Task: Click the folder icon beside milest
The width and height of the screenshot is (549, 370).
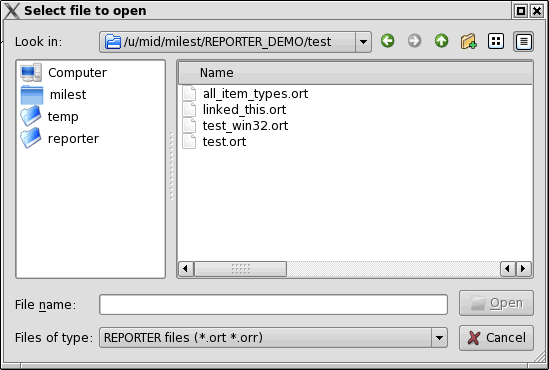Action: click(x=32, y=95)
